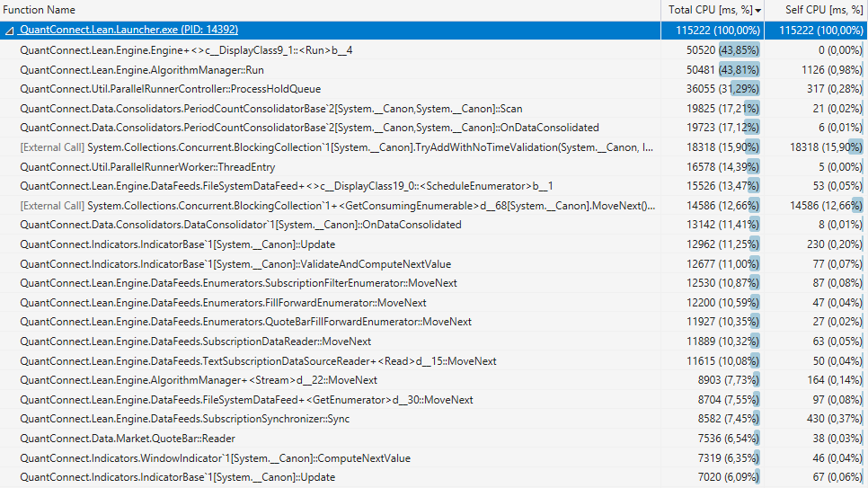
Task: Select SubscriptionDataReader::MoveNext row
Action: 434,342
